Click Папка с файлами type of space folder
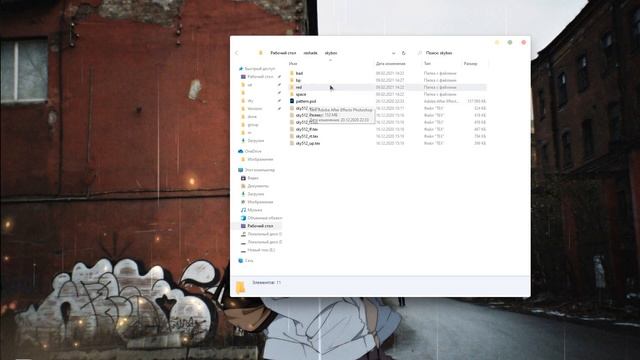 point(440,94)
